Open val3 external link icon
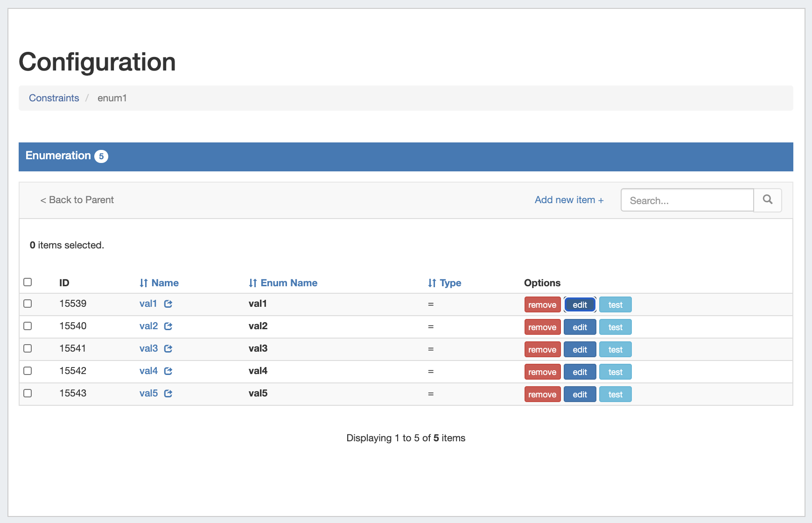Screen dimensions: 812x523 (168, 349)
